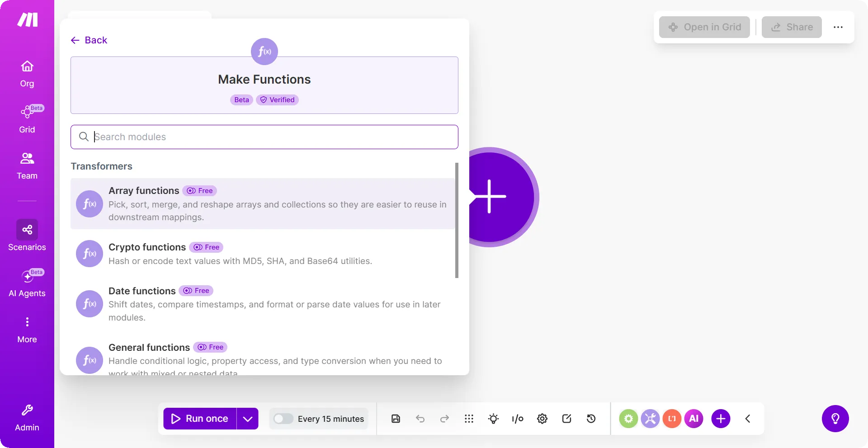Image resolution: width=868 pixels, height=448 pixels.
Task: Save the scenario
Action: (396, 419)
